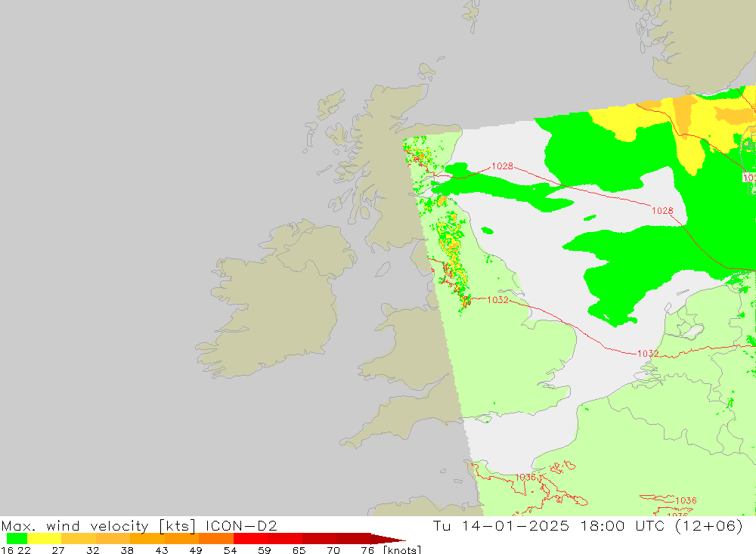The height and width of the screenshot is (554, 756).
Task: Select the bright green legend swatch
Action: pos(17,539)
